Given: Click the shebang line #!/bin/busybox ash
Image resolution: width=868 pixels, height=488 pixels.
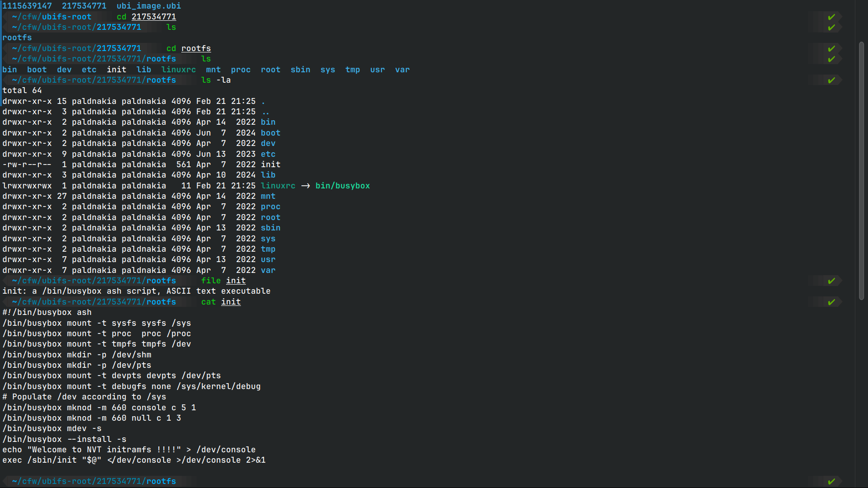Looking at the screenshot, I should pos(47,312).
